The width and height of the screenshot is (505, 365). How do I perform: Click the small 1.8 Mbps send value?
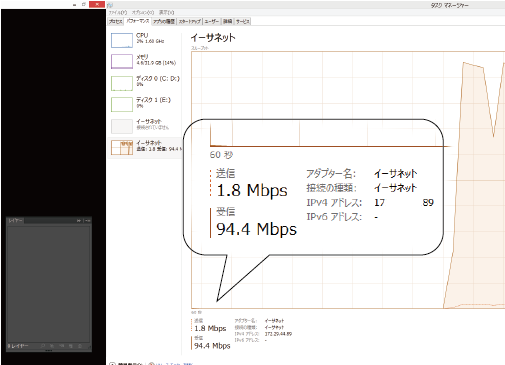click(x=210, y=328)
